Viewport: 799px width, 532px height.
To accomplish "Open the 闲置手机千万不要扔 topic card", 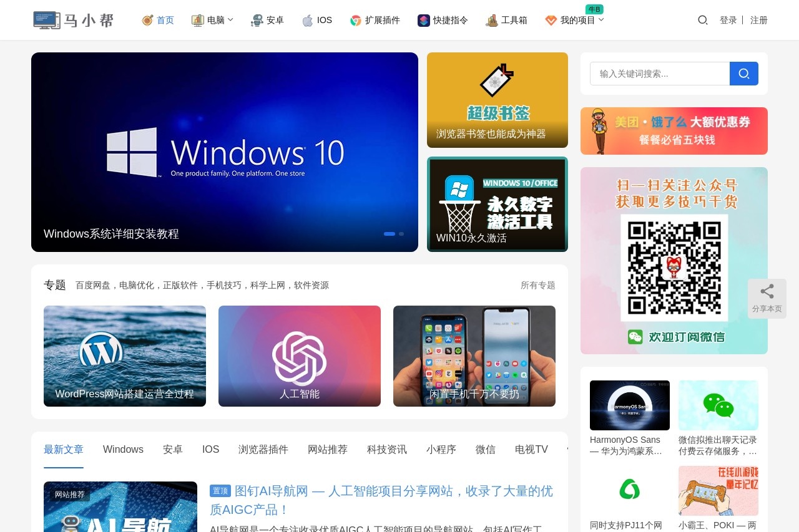I will tap(474, 356).
